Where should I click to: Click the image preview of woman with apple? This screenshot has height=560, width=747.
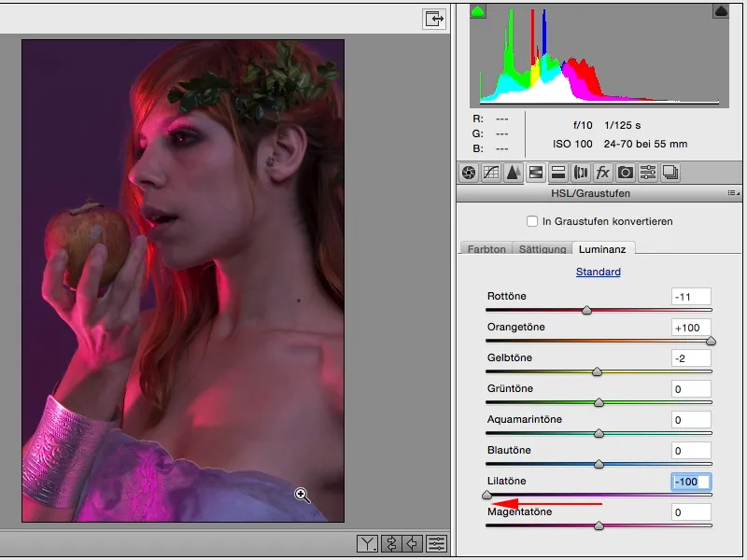(183, 281)
